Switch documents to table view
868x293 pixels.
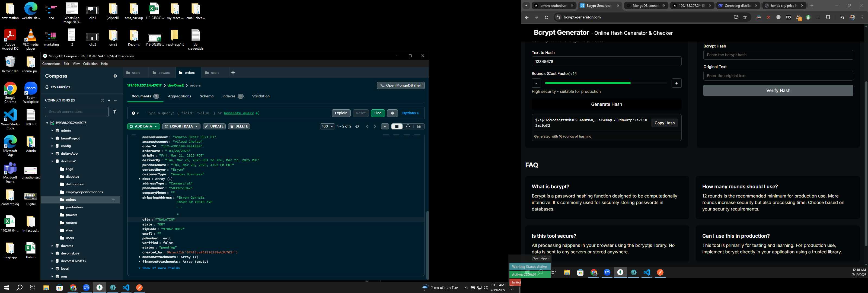tap(419, 126)
